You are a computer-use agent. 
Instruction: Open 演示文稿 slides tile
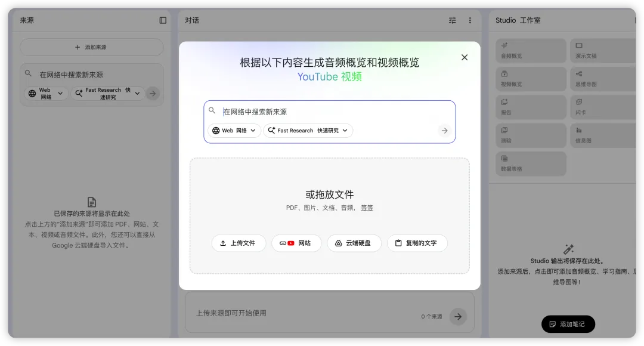coord(603,51)
